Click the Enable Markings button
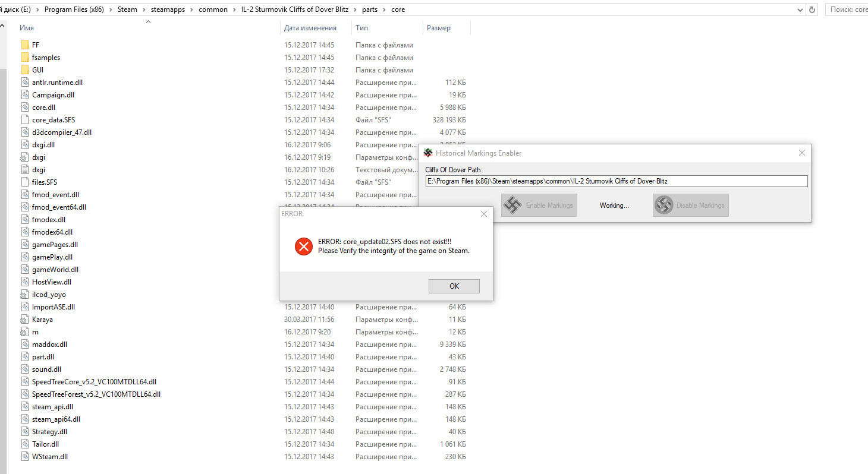Screen dimensions: 868x474 pyautogui.click(x=539, y=205)
